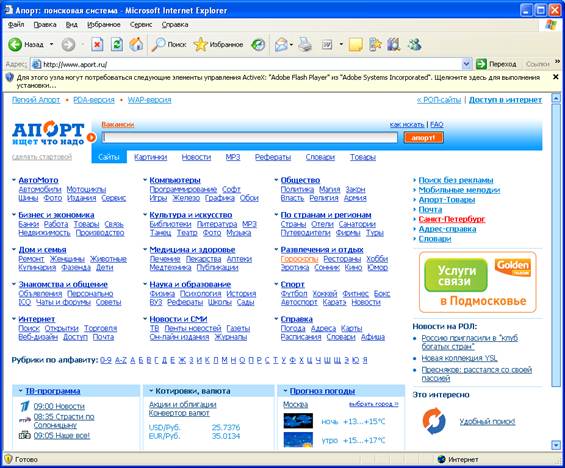Click the page vertical scrollbar down arrow

coord(556,445)
